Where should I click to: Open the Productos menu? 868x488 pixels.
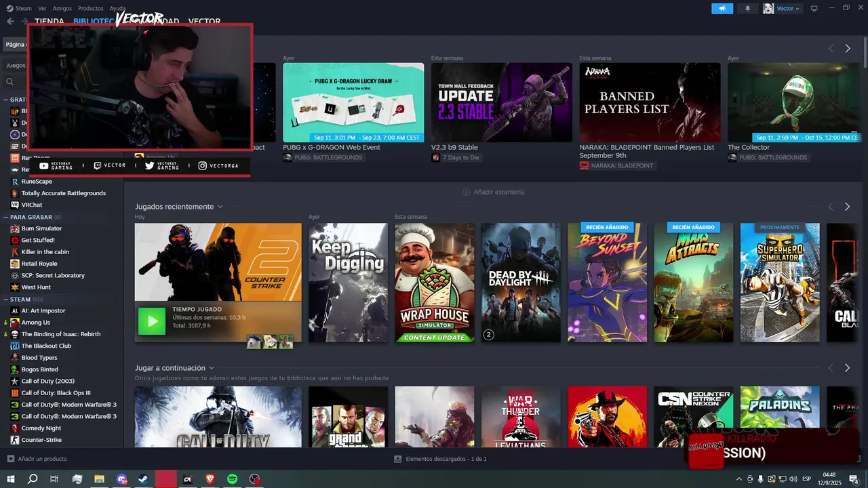coord(91,8)
